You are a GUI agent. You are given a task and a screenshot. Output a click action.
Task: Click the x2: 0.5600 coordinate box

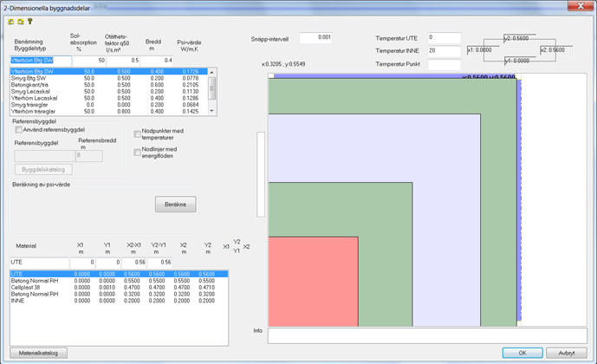[556, 50]
